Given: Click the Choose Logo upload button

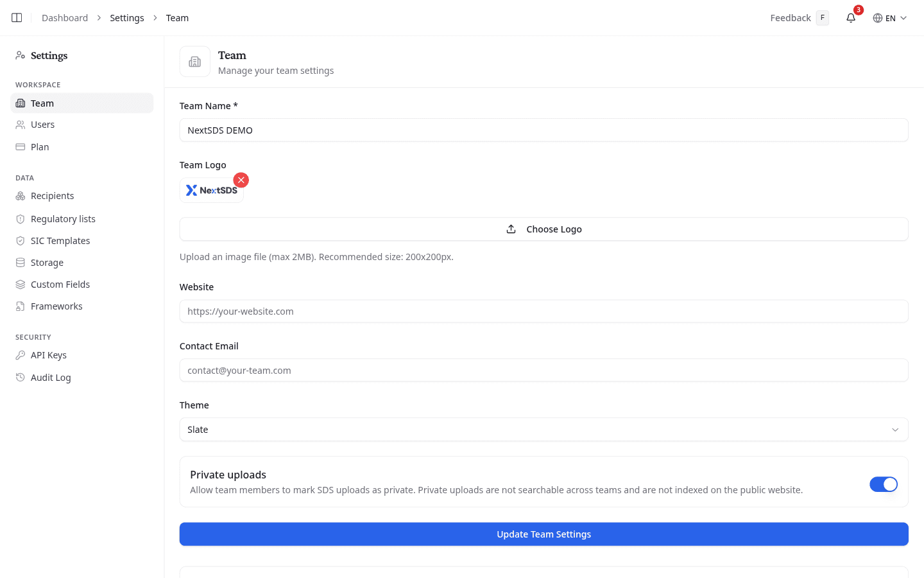Looking at the screenshot, I should coord(543,229).
